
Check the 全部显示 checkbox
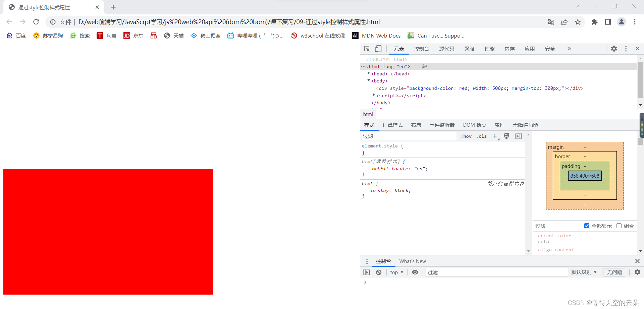[587, 226]
